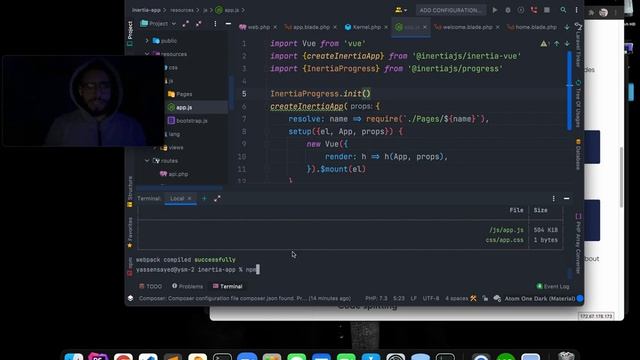Viewport: 640px width, 360px height.
Task: Click inertia-app in the breadcrumb path
Action: pyautogui.click(x=146, y=10)
